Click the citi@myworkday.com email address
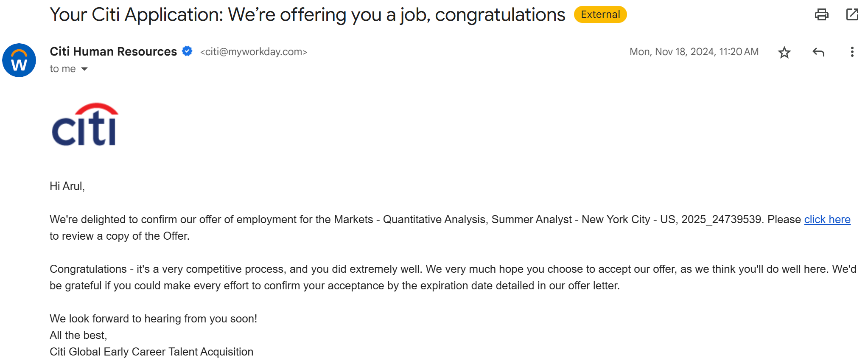The width and height of the screenshot is (868, 364). pyautogui.click(x=254, y=52)
